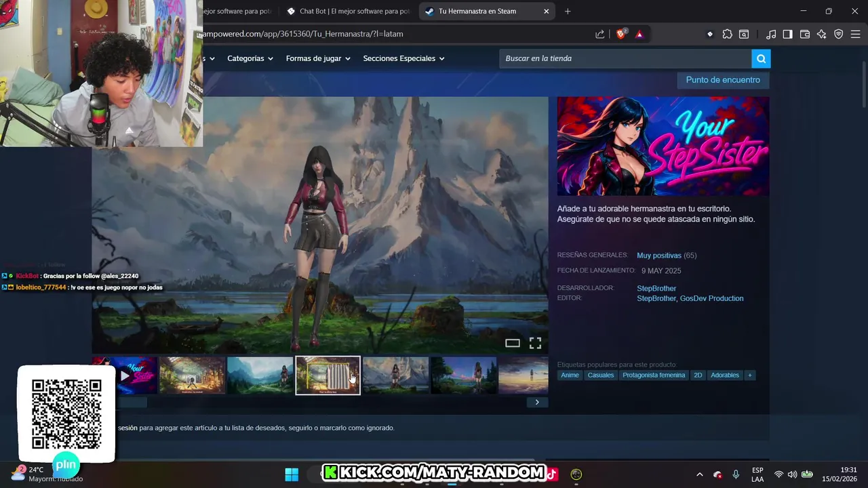868x488 pixels.
Task: Click the Your StepSister header image
Action: click(663, 146)
